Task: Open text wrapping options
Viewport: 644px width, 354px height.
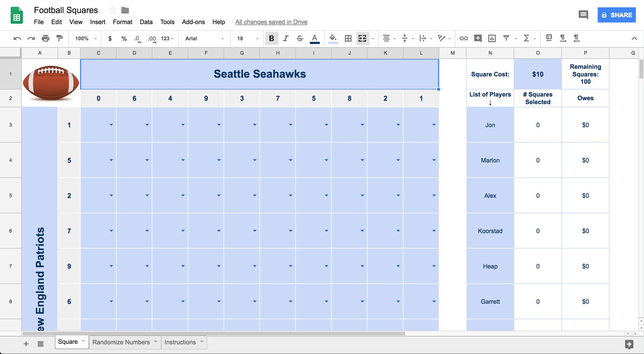Action: pyautogui.click(x=423, y=39)
